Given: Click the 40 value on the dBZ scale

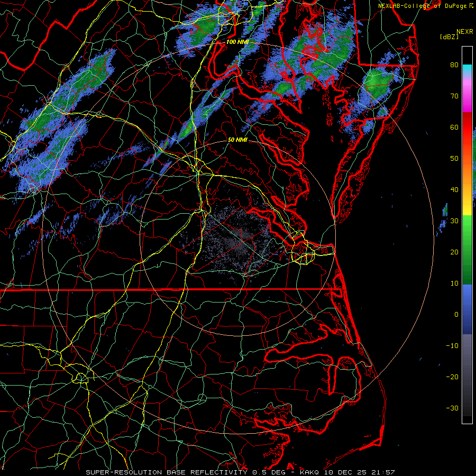Looking at the screenshot, I should click(454, 190).
